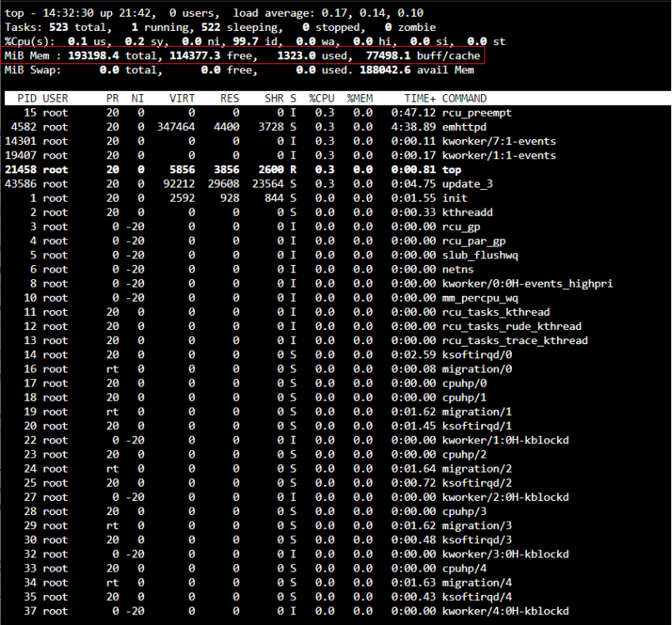Click the 523 total tasks count
This screenshot has height=625, width=672.
tap(58, 27)
